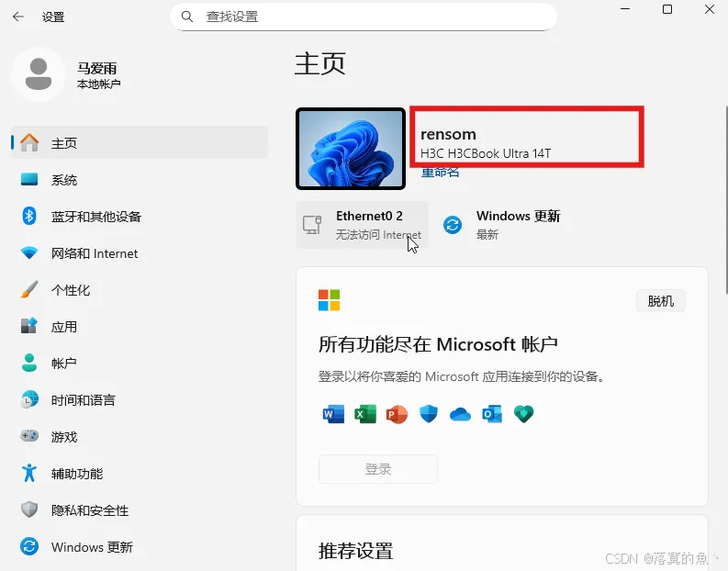Open the Windows 更新 最新 status card
This screenshot has height=571, width=728.
503,225
